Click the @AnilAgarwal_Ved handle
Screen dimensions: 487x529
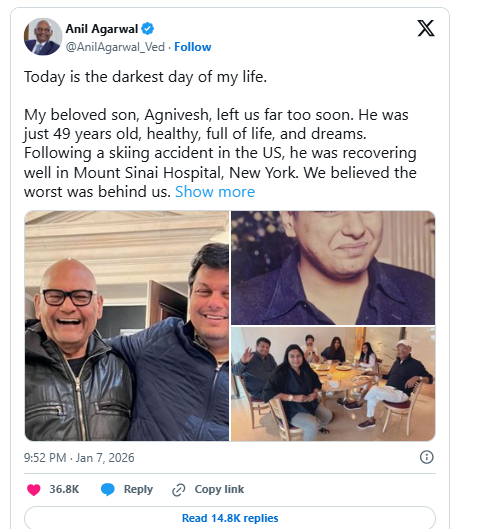click(115, 47)
